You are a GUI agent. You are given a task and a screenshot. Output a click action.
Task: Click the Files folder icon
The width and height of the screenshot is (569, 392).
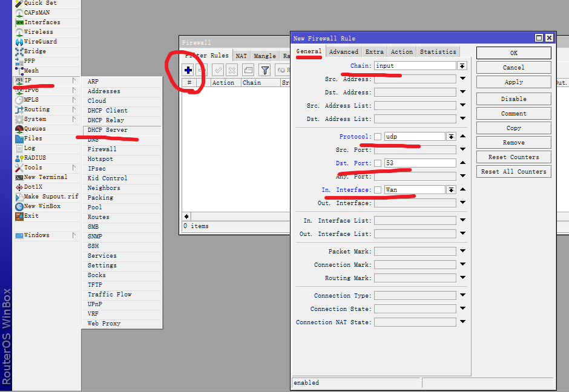click(x=19, y=139)
